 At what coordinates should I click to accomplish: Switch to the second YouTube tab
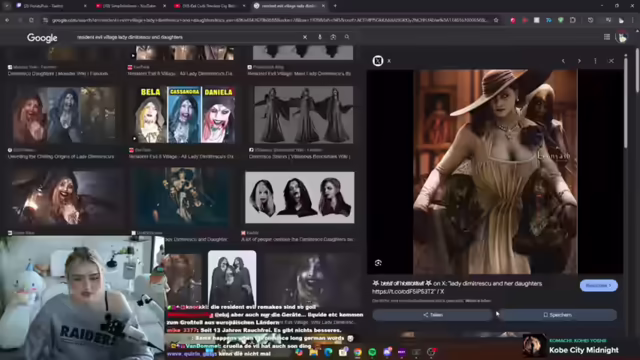pyautogui.click(x=131, y=6)
